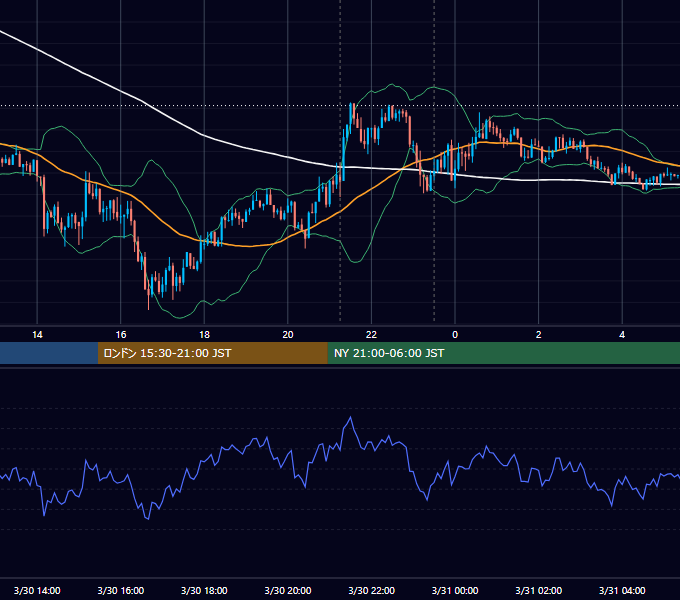Click the highest peak of the blue oscillator line
Viewport: 680px width, 600px height.
pos(350,417)
